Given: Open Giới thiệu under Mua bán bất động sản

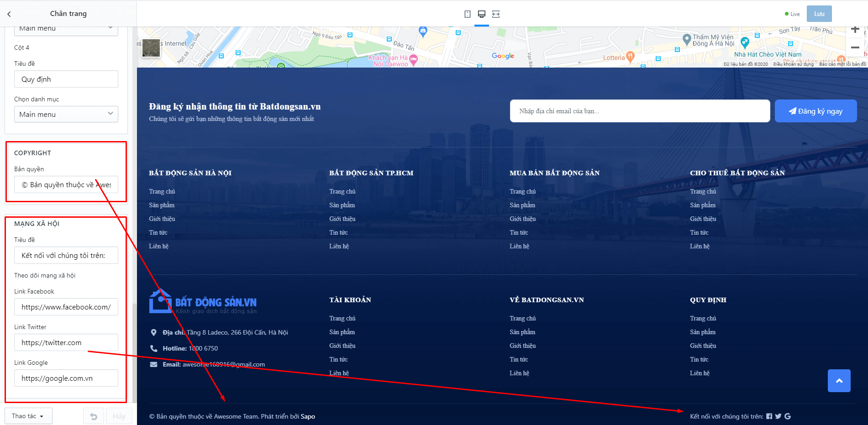Looking at the screenshot, I should (x=523, y=219).
